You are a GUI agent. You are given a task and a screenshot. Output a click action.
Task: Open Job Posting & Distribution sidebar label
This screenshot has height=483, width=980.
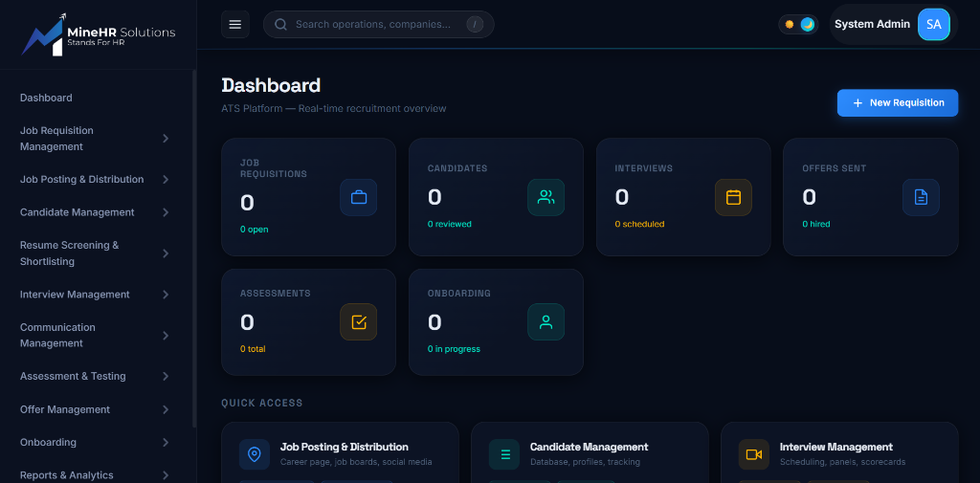(x=82, y=179)
